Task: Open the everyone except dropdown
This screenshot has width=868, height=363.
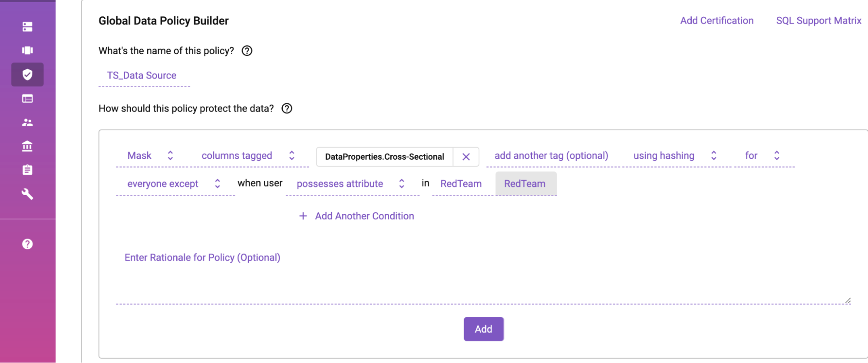Action: point(175,184)
